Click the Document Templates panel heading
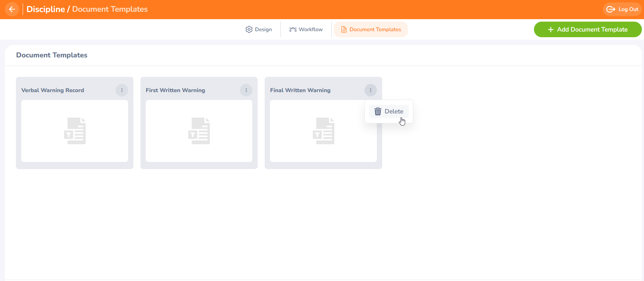This screenshot has height=281, width=644. point(52,55)
